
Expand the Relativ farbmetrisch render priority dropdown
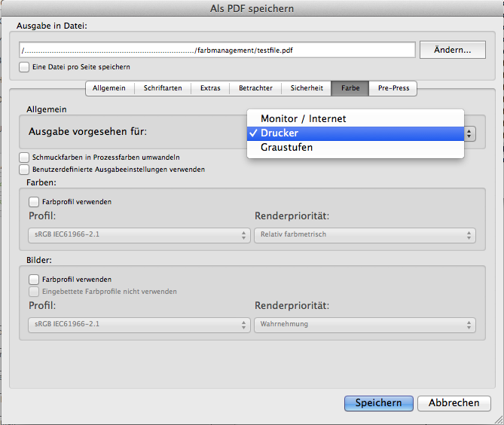(365, 235)
